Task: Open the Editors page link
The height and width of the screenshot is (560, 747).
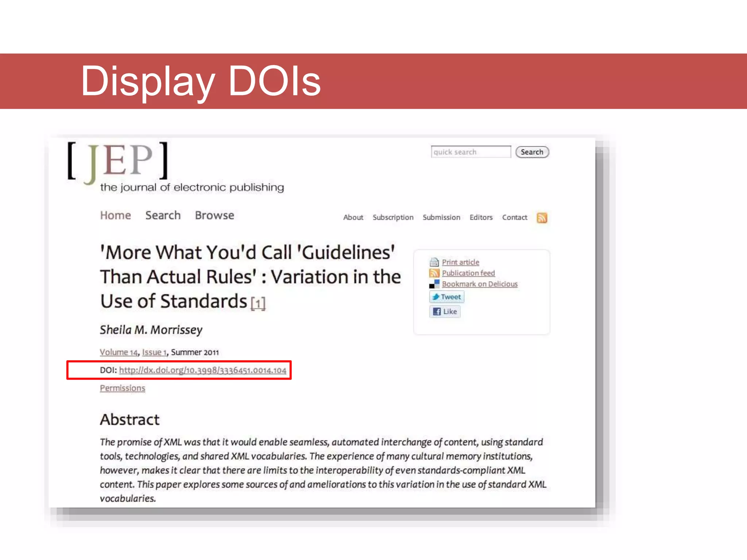Action: [x=481, y=217]
